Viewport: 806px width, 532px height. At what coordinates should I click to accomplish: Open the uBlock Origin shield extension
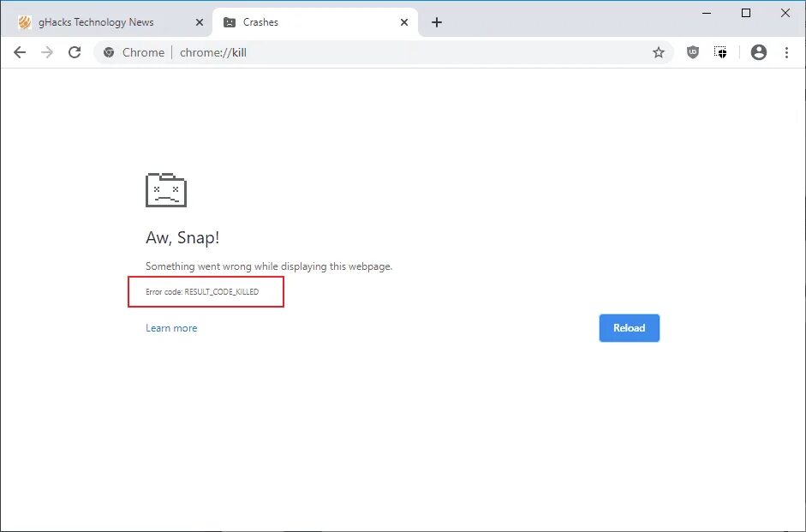[x=693, y=52]
